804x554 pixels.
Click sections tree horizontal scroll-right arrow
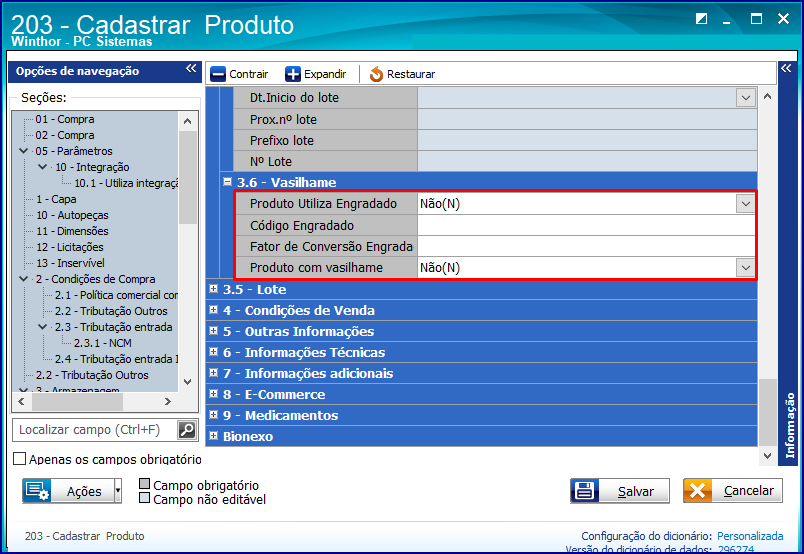(x=168, y=402)
